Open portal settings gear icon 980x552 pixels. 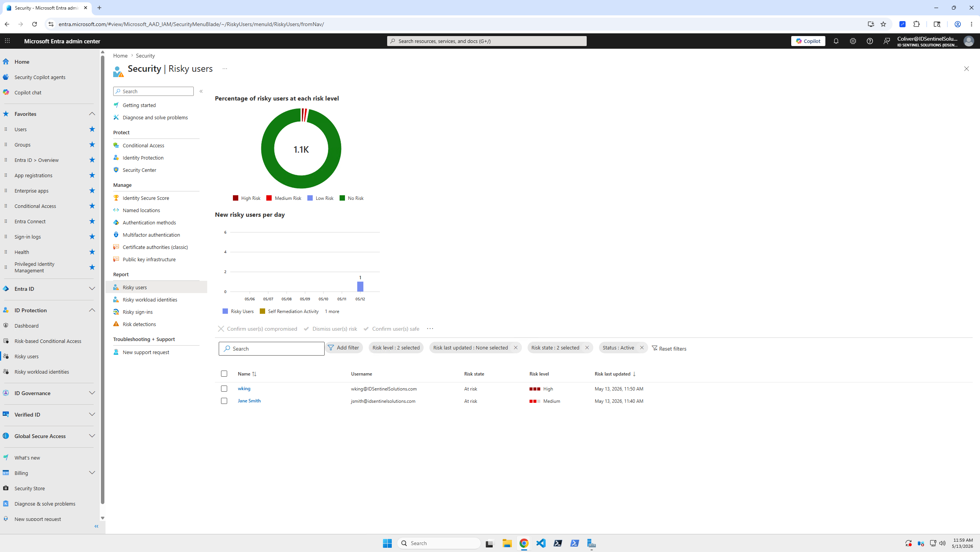[x=853, y=41]
